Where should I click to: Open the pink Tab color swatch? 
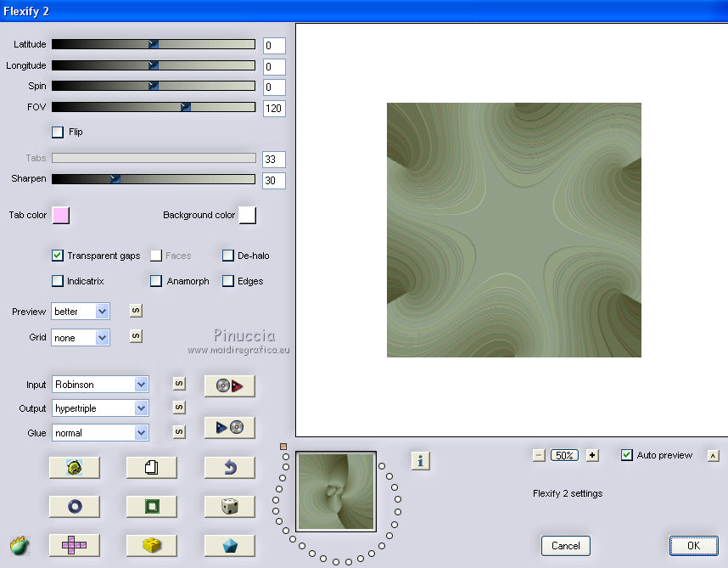click(x=61, y=216)
